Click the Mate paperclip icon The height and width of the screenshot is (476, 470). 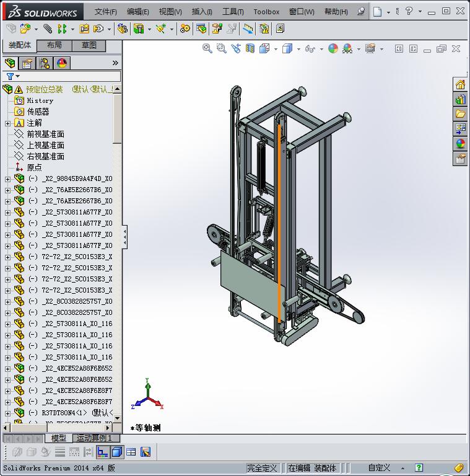coord(48,29)
